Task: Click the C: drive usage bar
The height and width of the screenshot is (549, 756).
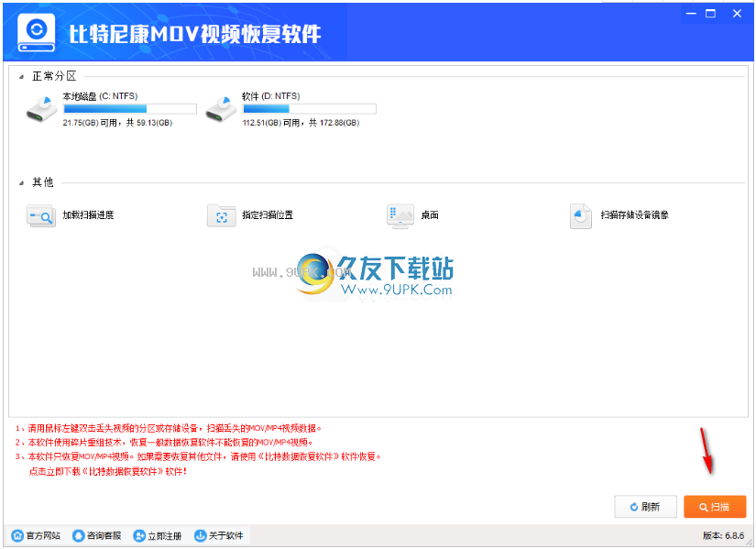Action: (130, 109)
